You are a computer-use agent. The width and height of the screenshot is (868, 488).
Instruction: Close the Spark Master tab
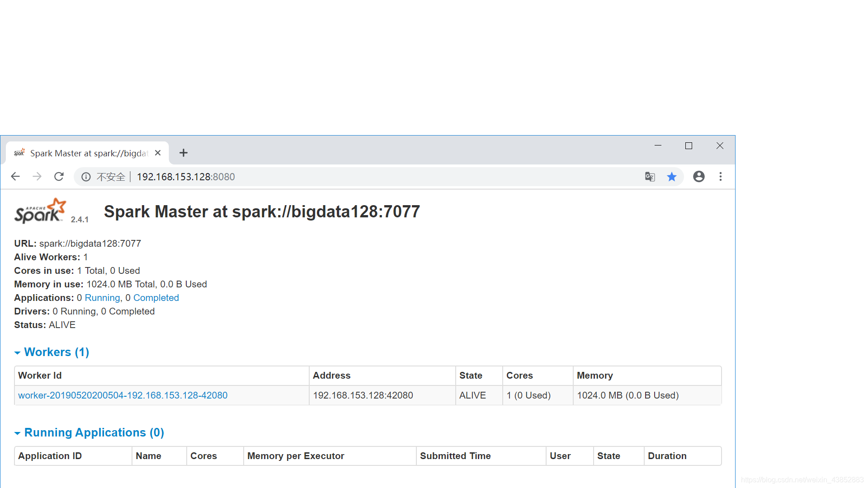158,153
